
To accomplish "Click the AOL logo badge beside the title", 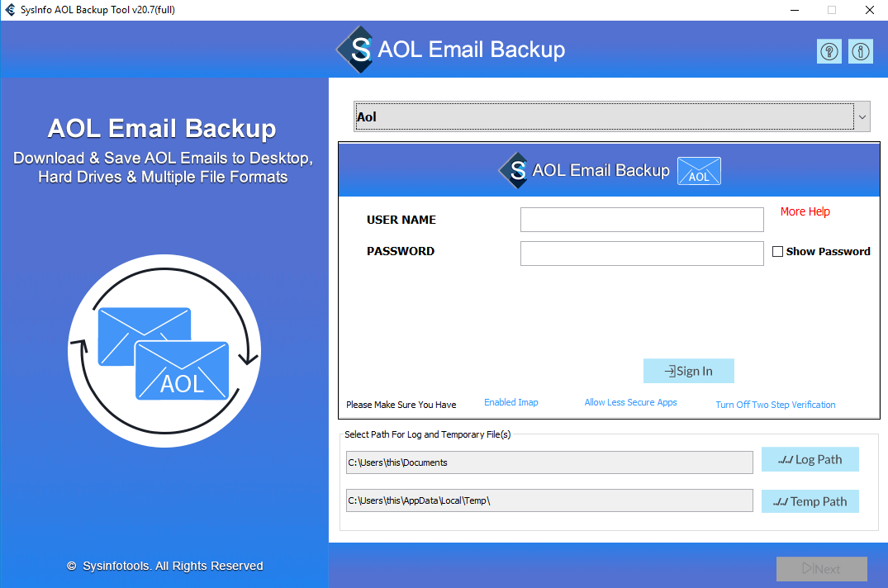I will (x=698, y=170).
